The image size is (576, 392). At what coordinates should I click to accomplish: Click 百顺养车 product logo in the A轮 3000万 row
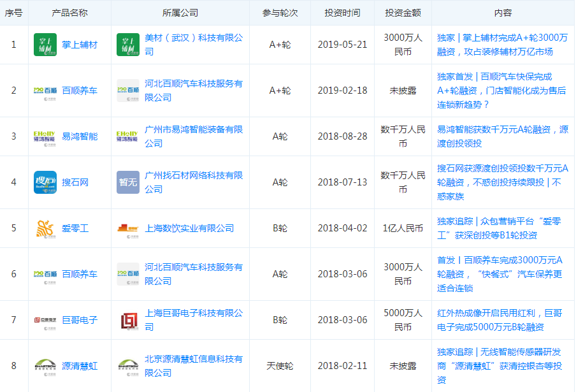pos(45,274)
